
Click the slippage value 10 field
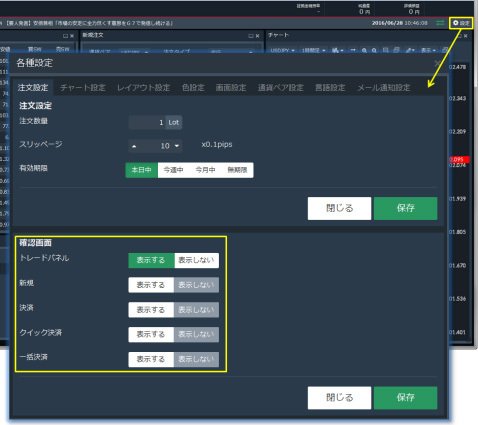[155, 146]
